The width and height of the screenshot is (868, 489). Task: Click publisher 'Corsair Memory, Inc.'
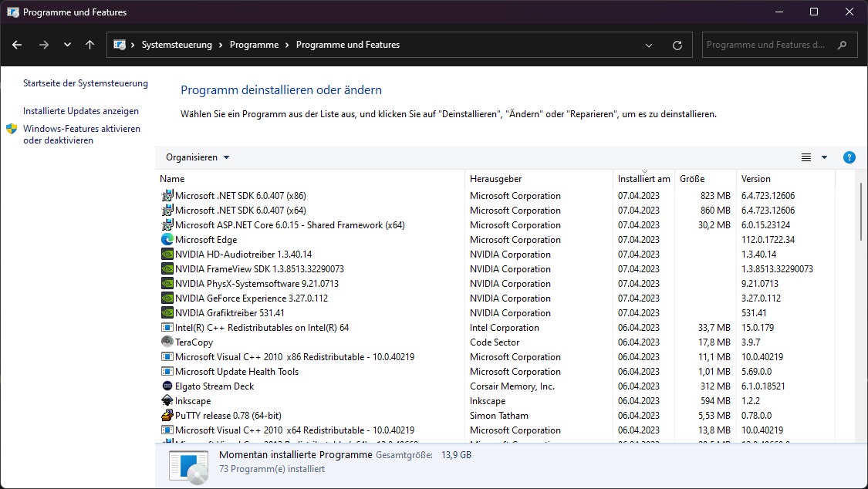click(512, 386)
